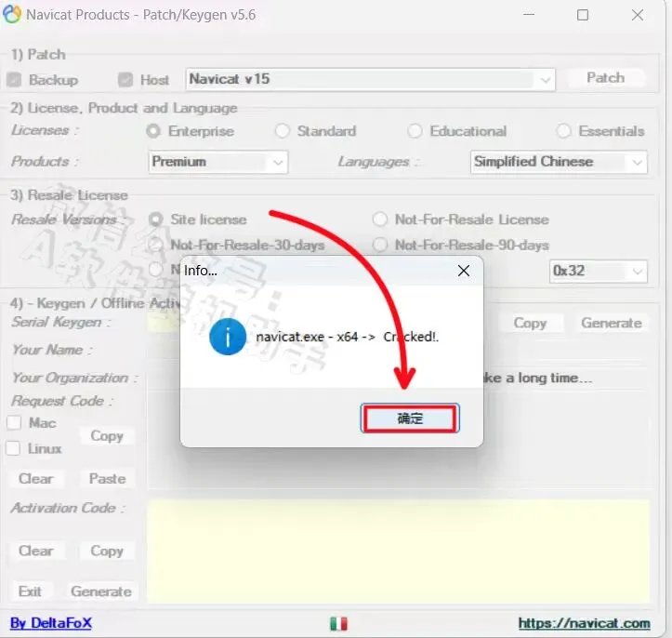Open the Navicat v15 version dropdown
The width and height of the screenshot is (672, 638).
coord(370,79)
